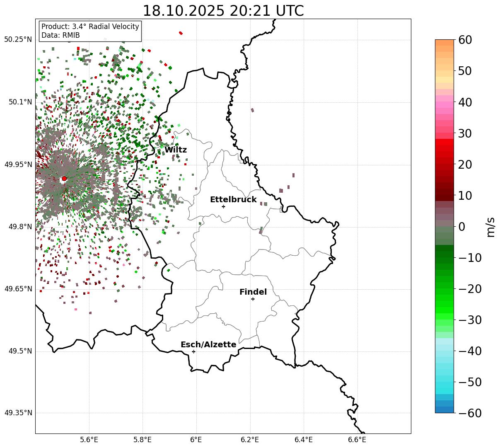Click the colorbar value −20

[x=470, y=289]
